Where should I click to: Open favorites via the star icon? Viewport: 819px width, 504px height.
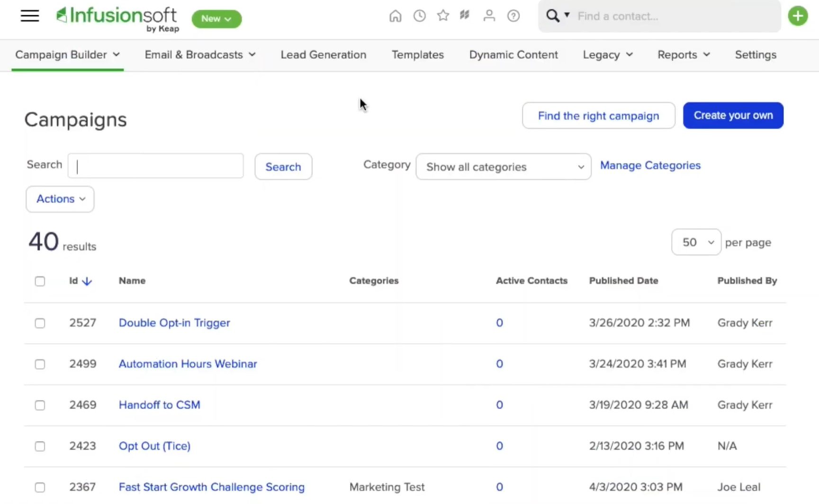pos(443,16)
